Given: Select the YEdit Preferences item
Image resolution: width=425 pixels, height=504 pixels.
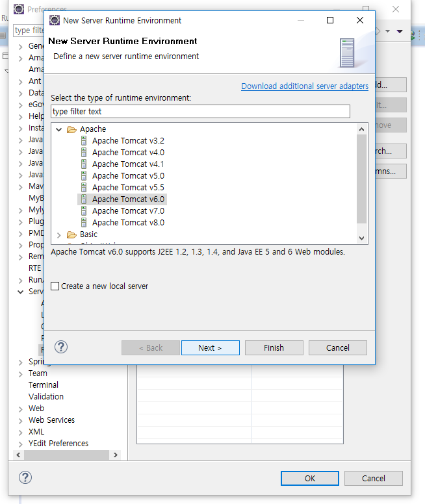Looking at the screenshot, I should point(58,443).
